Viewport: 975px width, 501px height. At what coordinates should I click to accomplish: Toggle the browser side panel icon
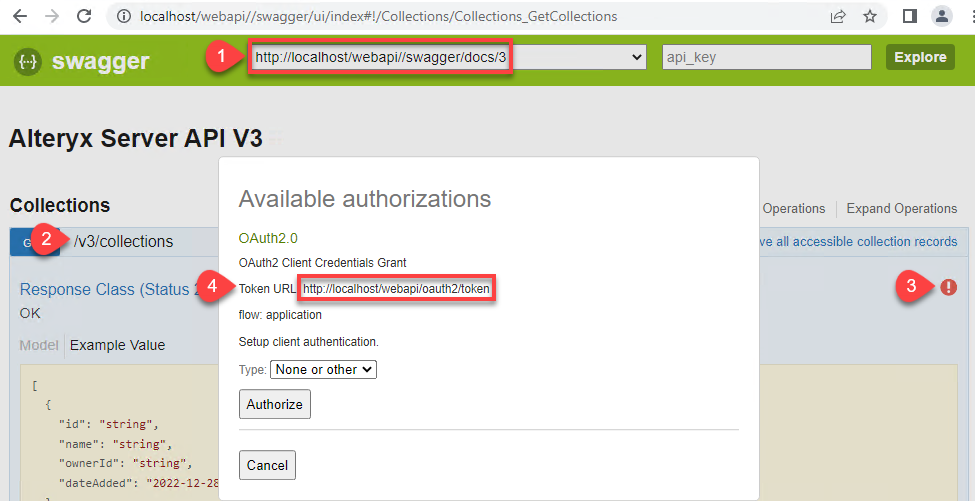pyautogui.click(x=909, y=16)
